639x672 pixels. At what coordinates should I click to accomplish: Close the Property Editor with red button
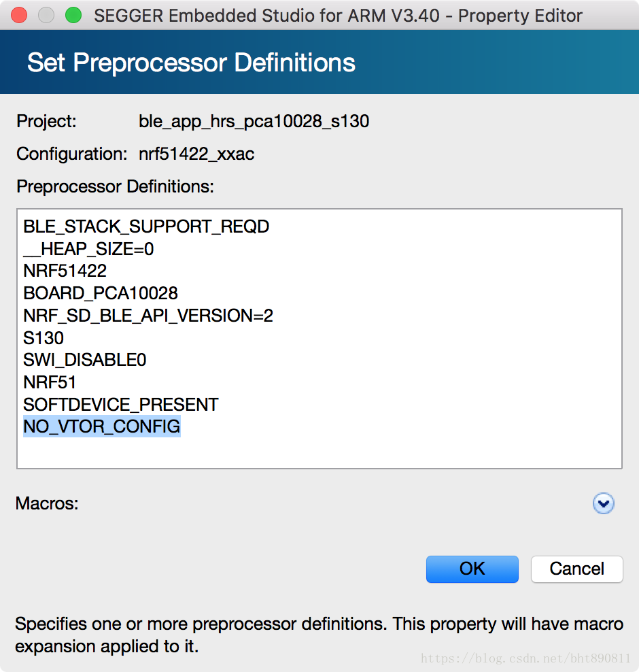pos(19,16)
